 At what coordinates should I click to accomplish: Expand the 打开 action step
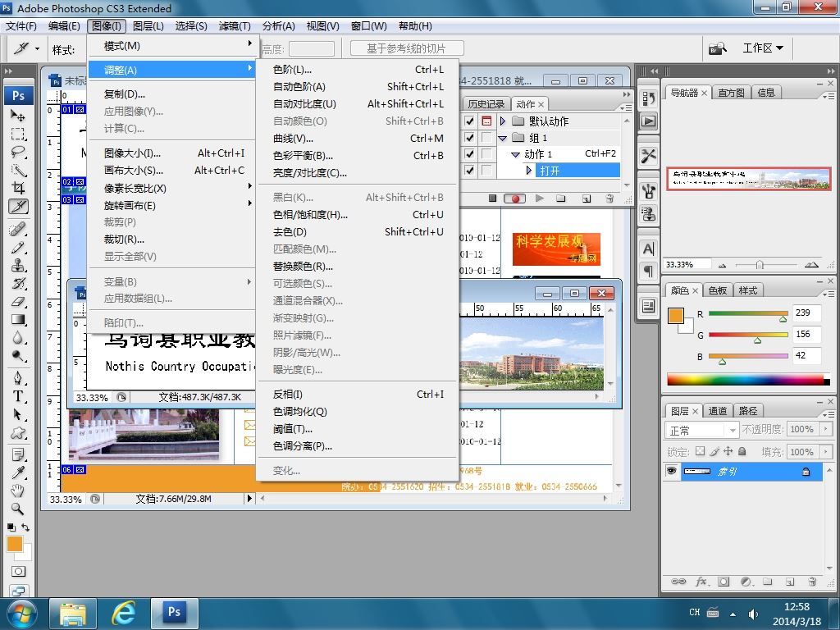[x=529, y=171]
